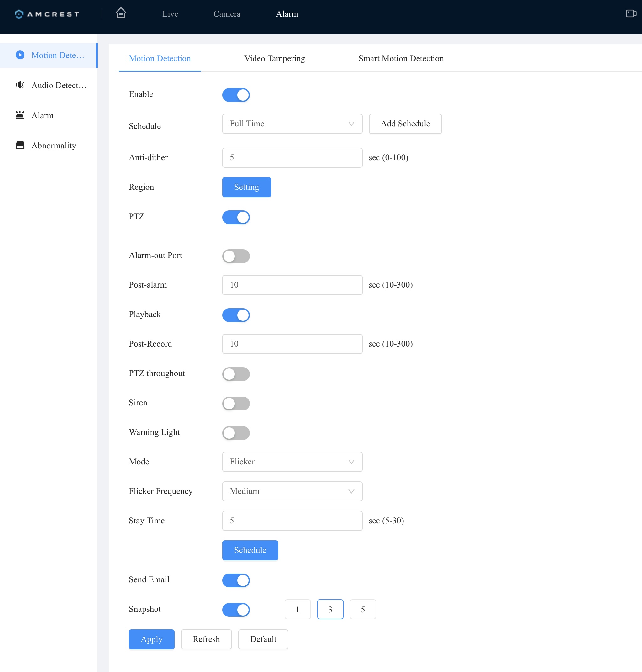Toggle the Playback switch off
Image resolution: width=642 pixels, height=672 pixels.
(x=236, y=315)
